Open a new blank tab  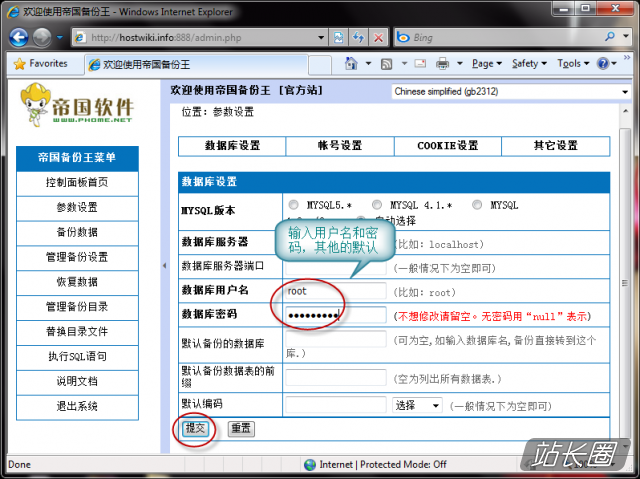(319, 64)
